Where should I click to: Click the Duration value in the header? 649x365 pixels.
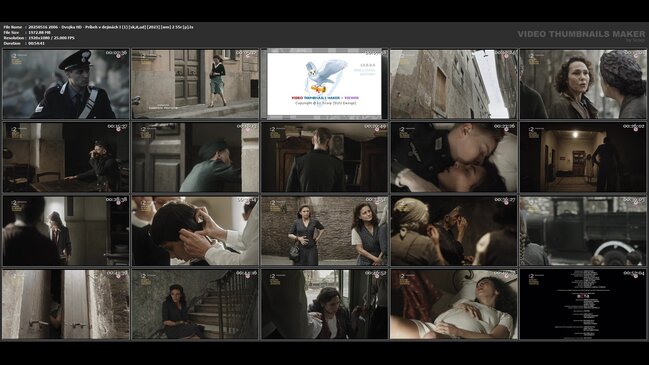(x=36, y=43)
